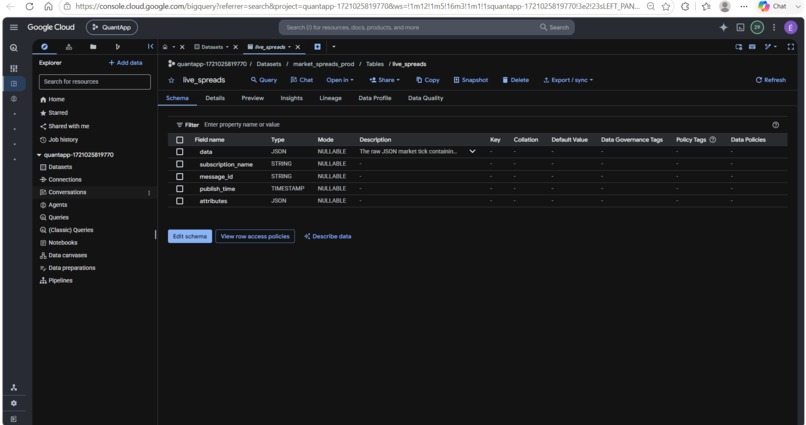This screenshot has height=425, width=806.
Task: Open the notifications badge showing 29
Action: pos(757,27)
